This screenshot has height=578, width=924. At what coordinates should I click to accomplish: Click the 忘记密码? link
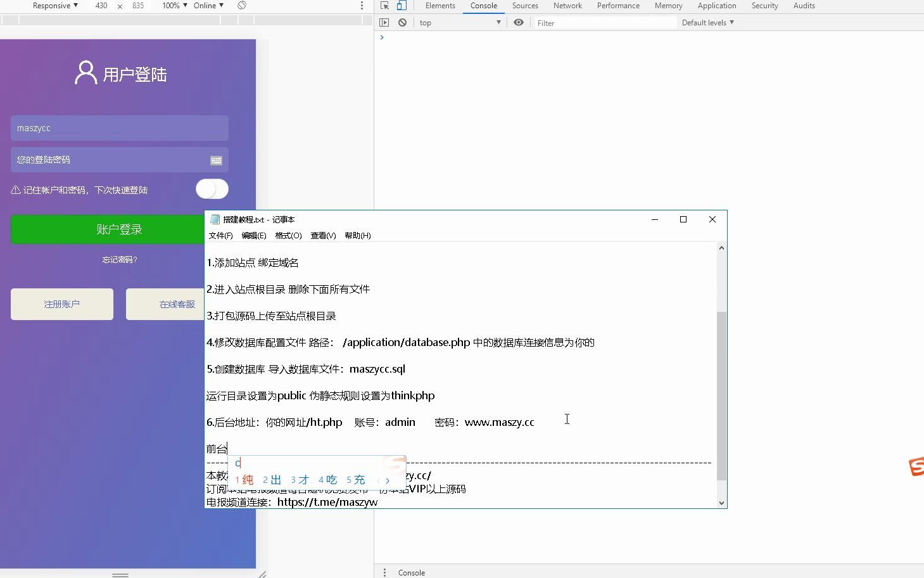120,260
